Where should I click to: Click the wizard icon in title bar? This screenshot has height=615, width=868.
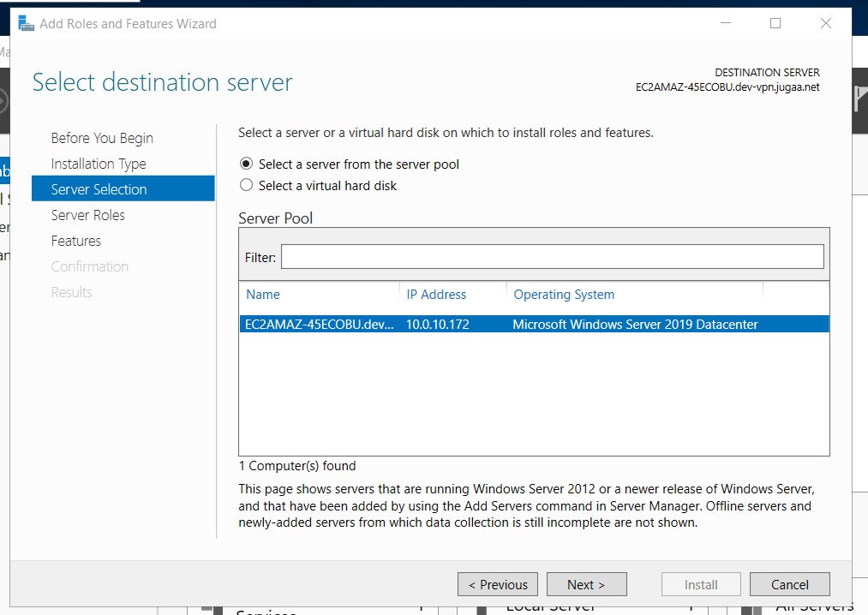click(x=26, y=23)
